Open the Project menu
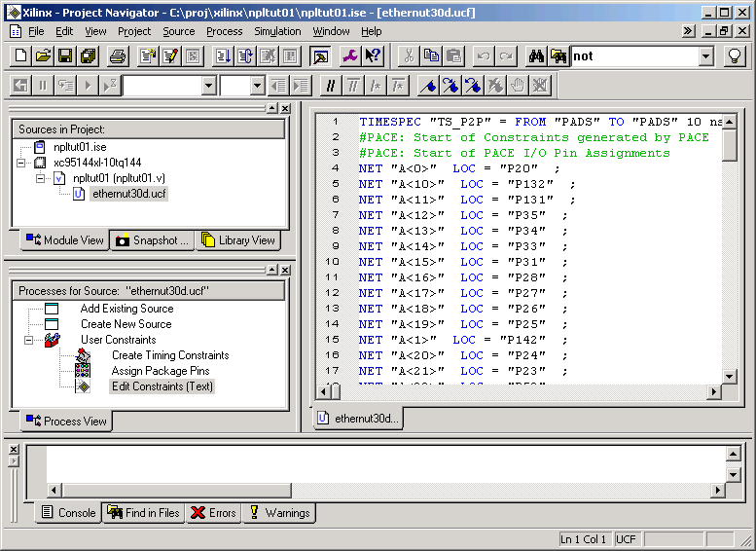 coord(134,31)
